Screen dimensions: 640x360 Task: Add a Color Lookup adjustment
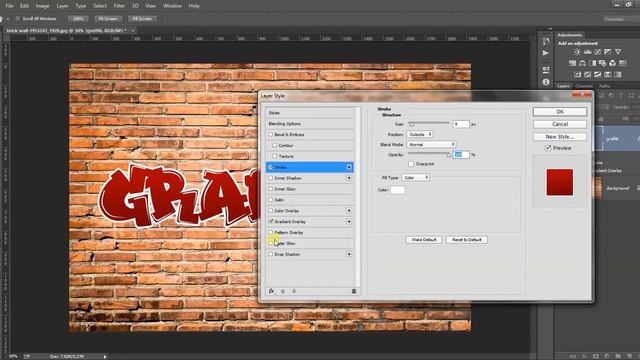pos(622,63)
